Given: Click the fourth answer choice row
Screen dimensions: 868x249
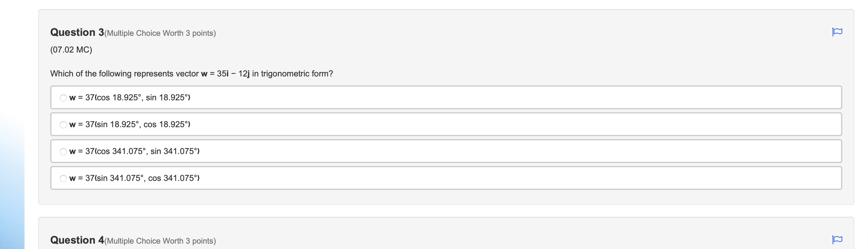Looking at the screenshot, I should point(438,178).
